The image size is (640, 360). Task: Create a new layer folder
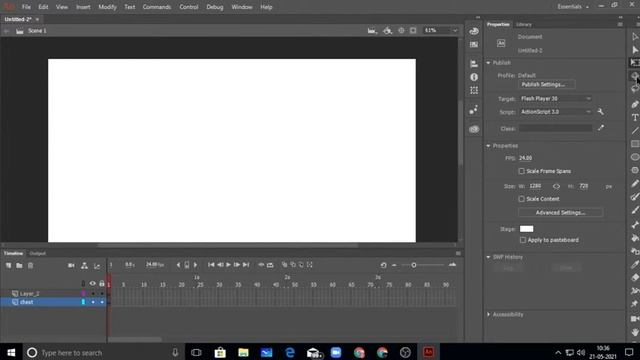click(19, 265)
